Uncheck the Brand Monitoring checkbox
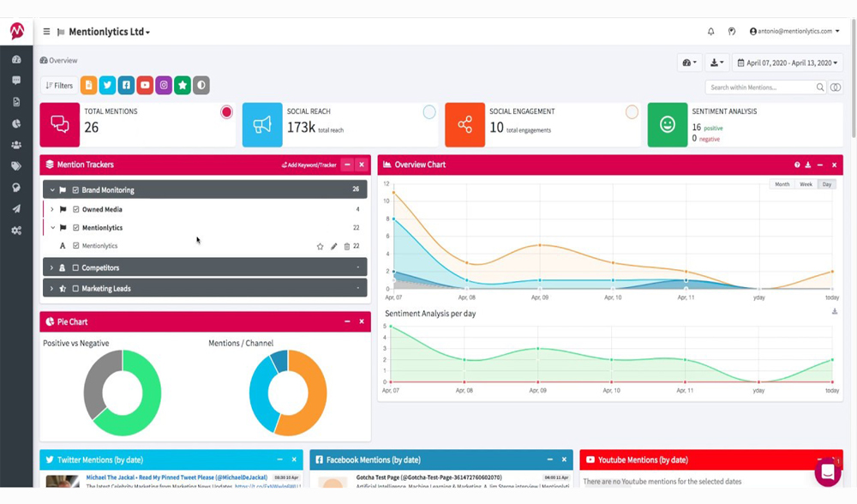Viewport: 857px width, 504px height. [x=76, y=190]
